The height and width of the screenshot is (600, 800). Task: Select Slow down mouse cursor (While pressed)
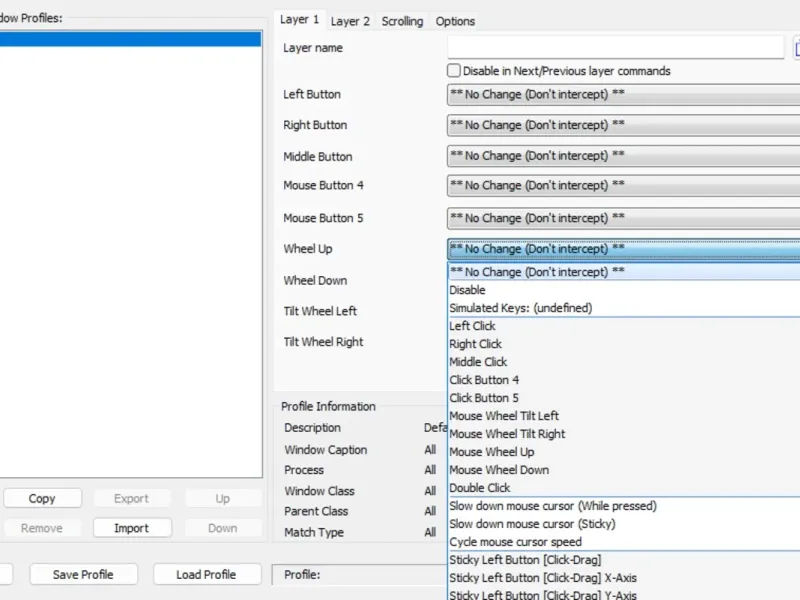click(623, 506)
